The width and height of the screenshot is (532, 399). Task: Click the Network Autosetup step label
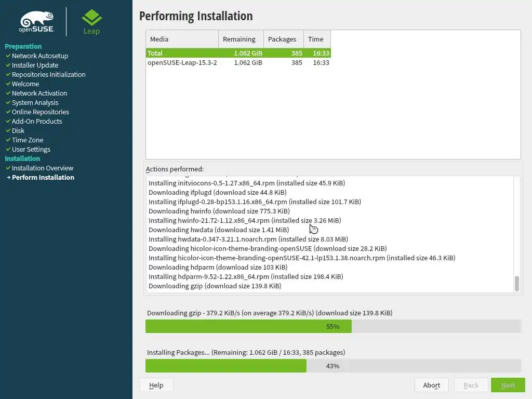coord(40,56)
